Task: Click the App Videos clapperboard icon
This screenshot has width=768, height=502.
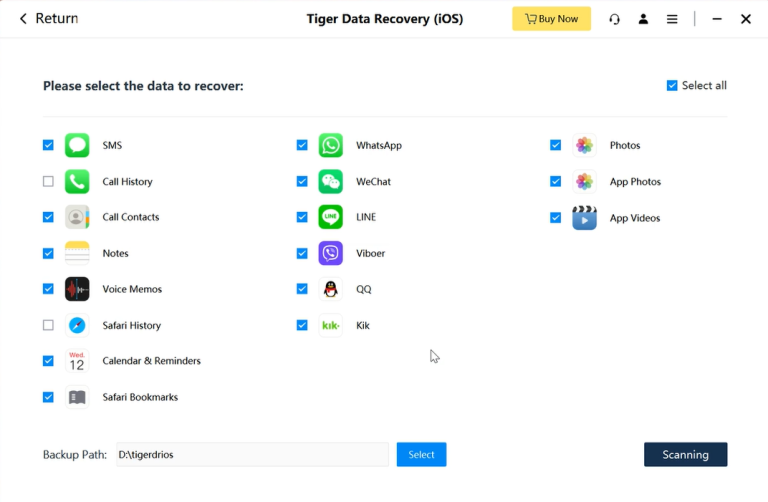Action: click(584, 218)
